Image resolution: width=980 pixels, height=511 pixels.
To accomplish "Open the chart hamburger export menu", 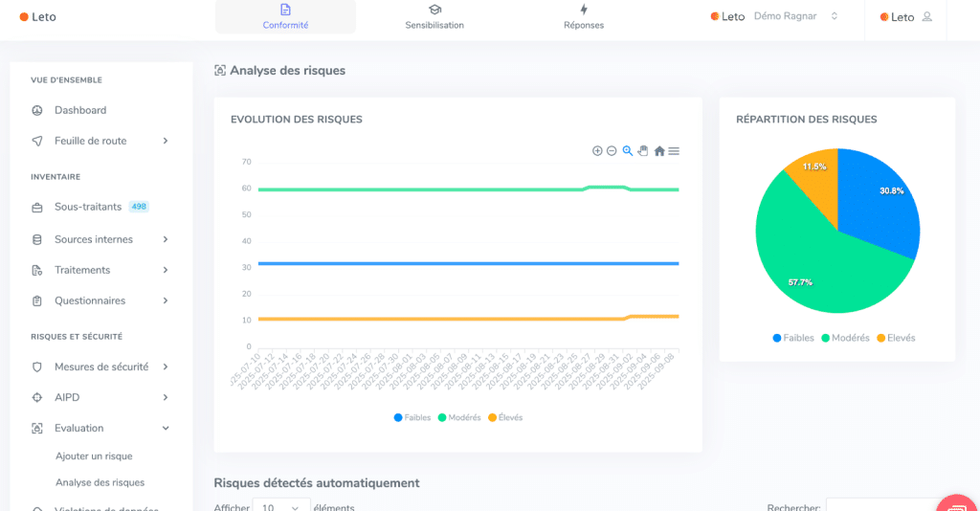I will click(x=674, y=151).
